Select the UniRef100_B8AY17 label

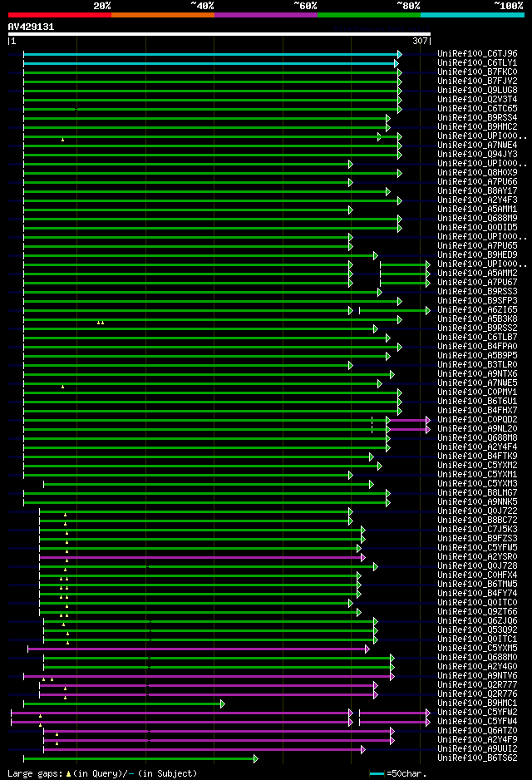477,190
